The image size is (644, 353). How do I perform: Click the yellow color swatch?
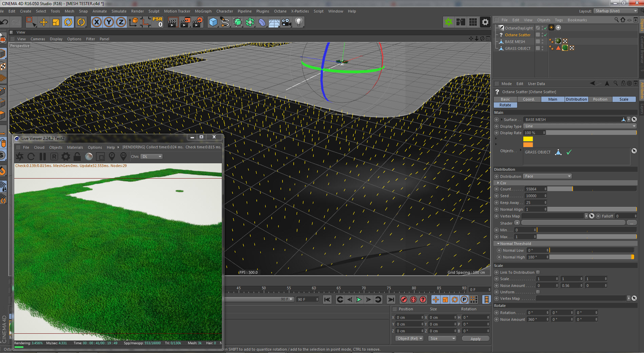pyautogui.click(x=528, y=139)
